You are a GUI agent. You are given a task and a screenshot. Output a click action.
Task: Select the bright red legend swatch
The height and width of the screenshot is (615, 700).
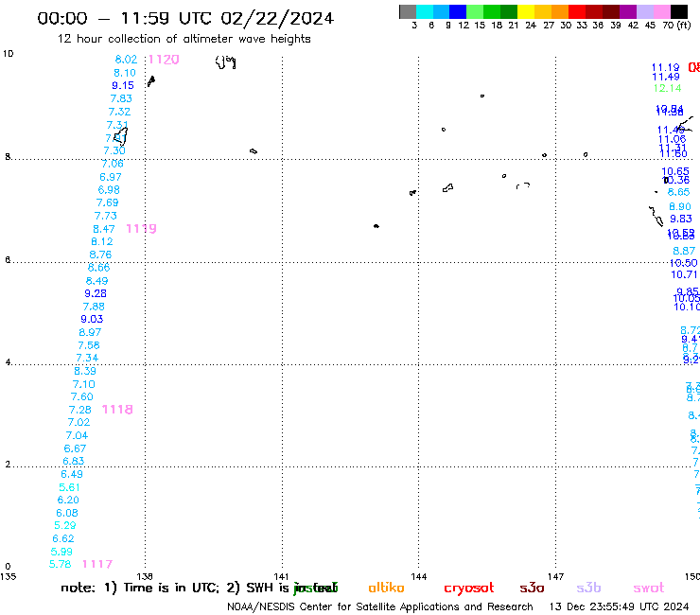point(576,11)
